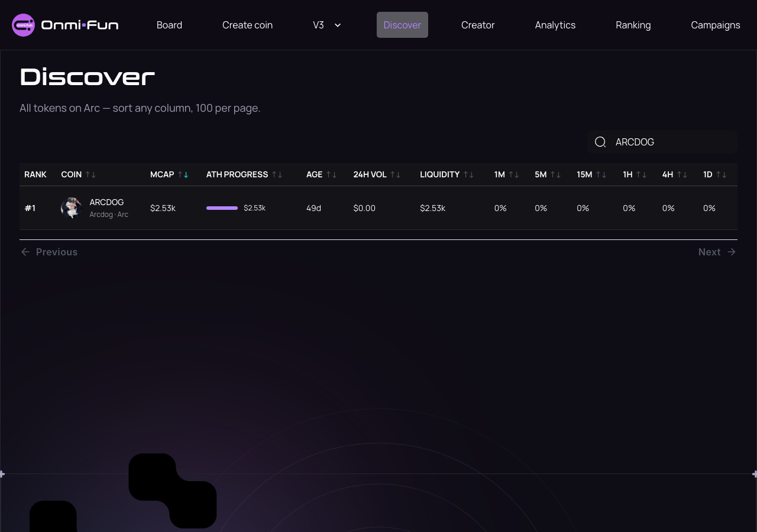The width and height of the screenshot is (757, 532).
Task: Navigate to Analytics
Action: point(555,25)
